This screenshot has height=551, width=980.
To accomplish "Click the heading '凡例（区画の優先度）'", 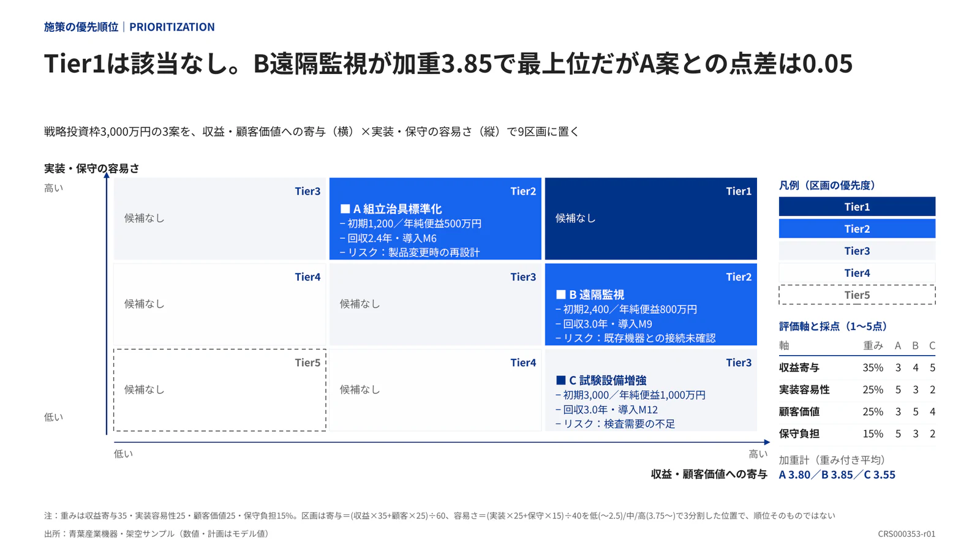I will tap(829, 185).
